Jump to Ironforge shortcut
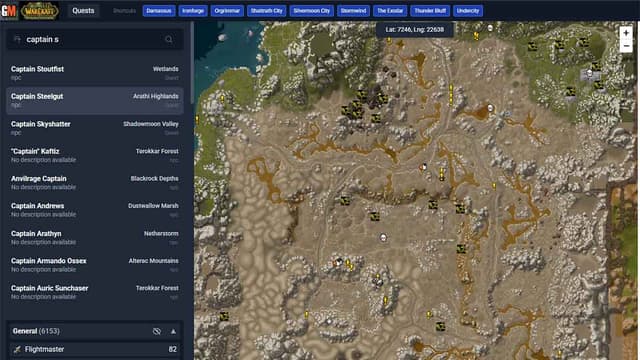This screenshot has height=360, width=640. click(x=193, y=11)
